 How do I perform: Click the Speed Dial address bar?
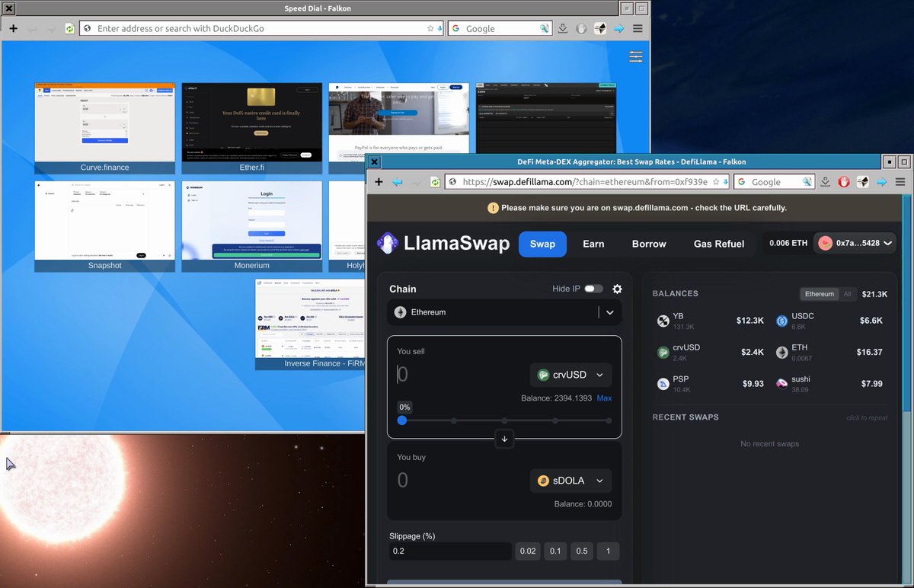pyautogui.click(x=261, y=28)
